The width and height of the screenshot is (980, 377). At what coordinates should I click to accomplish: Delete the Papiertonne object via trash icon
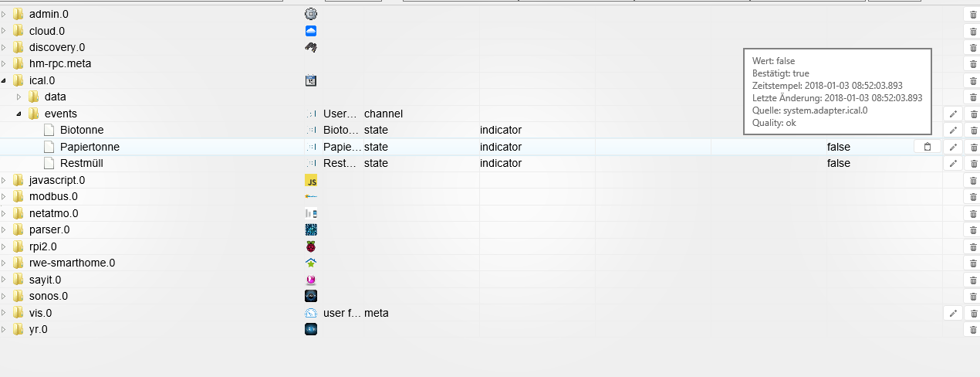(x=973, y=147)
